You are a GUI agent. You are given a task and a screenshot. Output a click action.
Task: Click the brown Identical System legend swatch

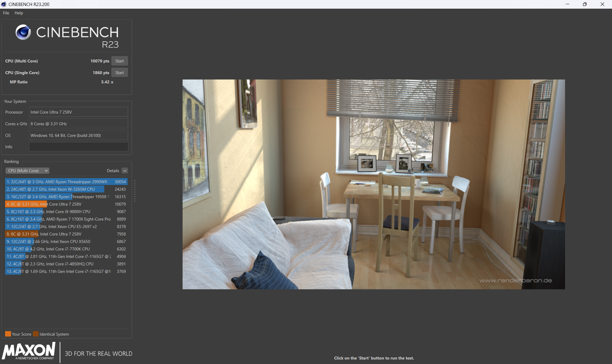coord(36,334)
